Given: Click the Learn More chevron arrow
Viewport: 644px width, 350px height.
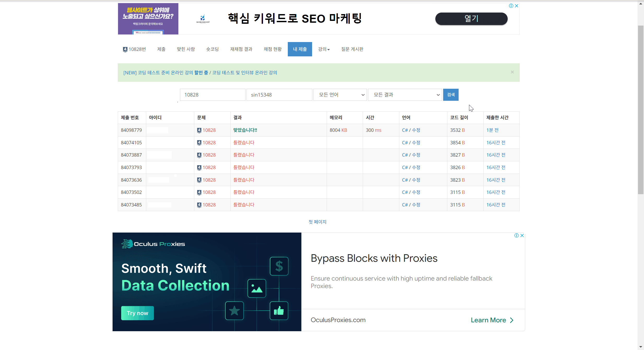Looking at the screenshot, I should pos(512,320).
